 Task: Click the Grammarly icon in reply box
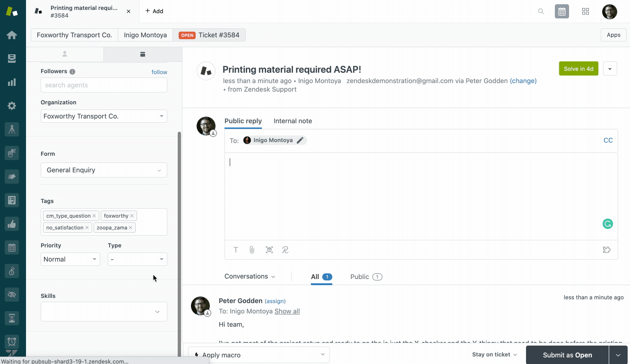click(608, 224)
